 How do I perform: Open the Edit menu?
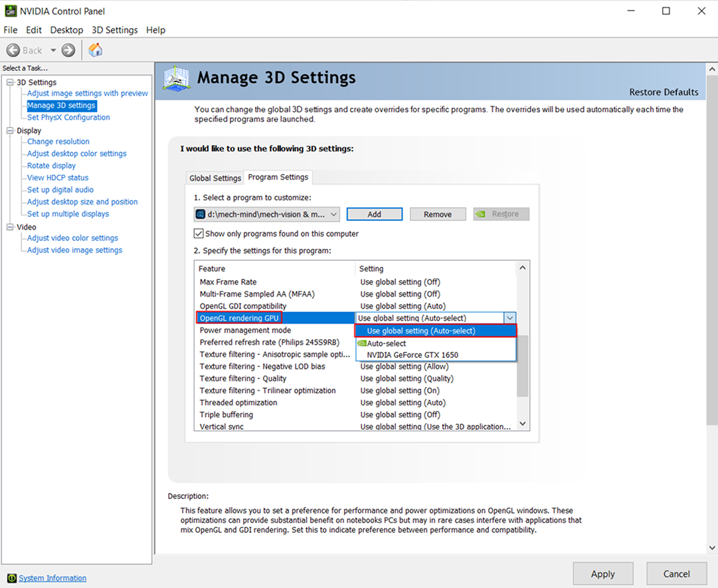point(33,30)
